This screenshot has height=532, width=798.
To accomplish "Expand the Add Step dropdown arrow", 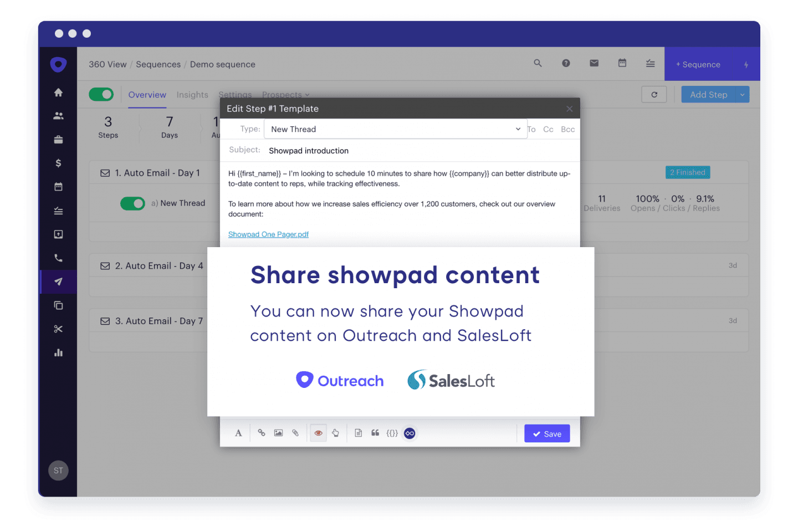I will point(742,94).
